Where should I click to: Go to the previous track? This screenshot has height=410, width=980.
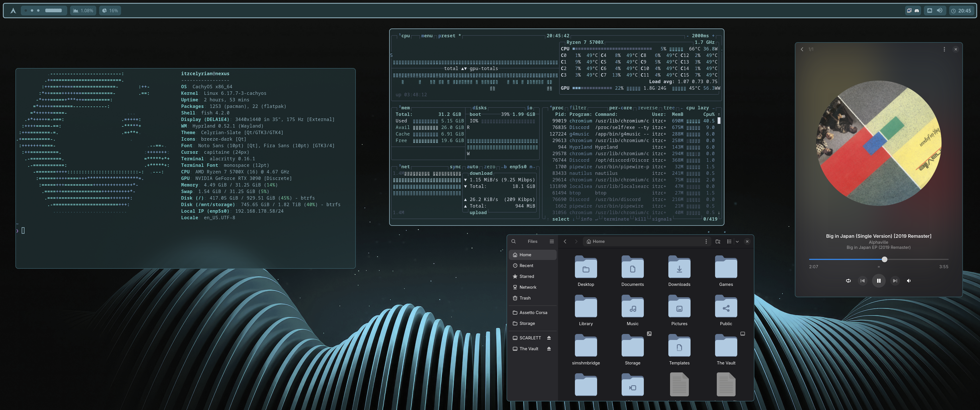862,281
